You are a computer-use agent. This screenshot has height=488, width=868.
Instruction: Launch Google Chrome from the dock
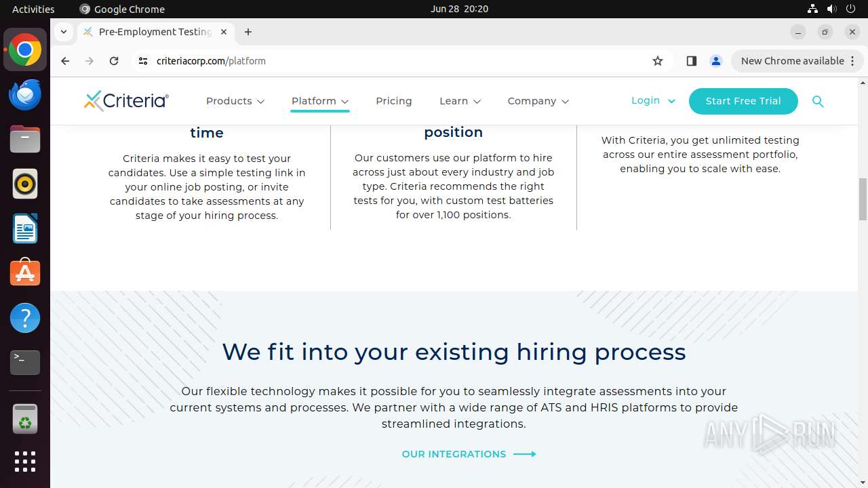[25, 49]
